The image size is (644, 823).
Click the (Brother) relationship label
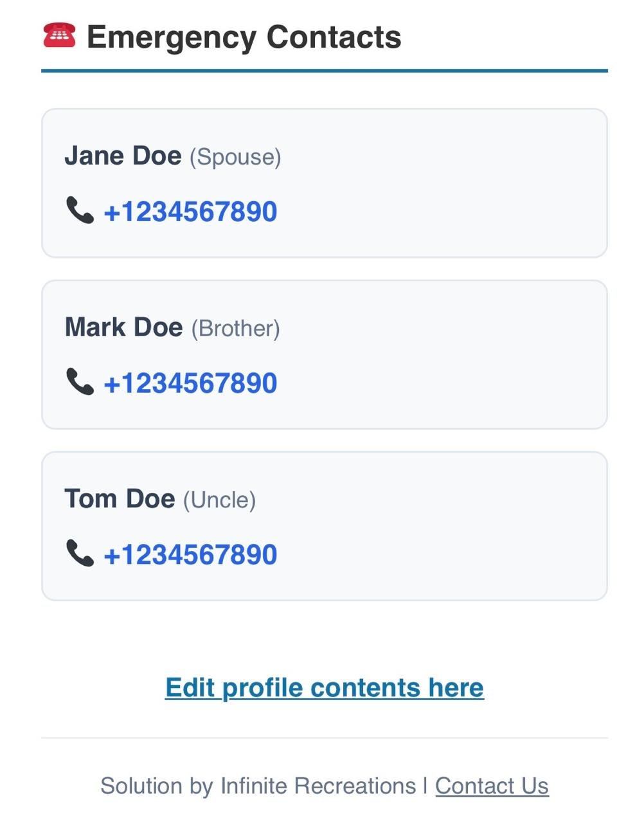click(x=236, y=329)
